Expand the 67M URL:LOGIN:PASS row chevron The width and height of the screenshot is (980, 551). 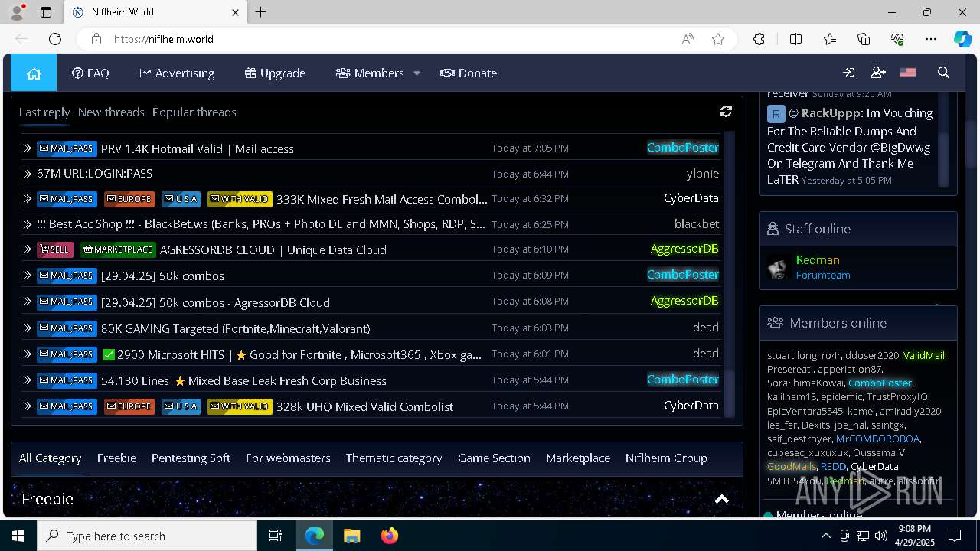click(27, 174)
